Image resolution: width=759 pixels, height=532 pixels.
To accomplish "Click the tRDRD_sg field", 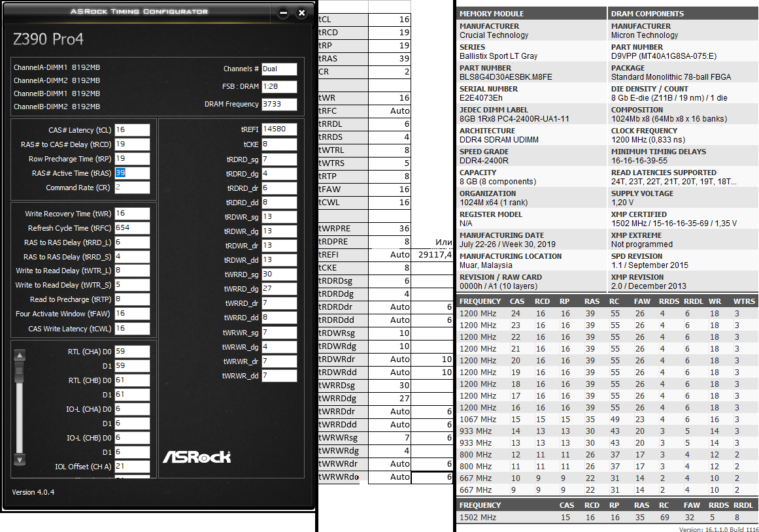I will point(279,159).
